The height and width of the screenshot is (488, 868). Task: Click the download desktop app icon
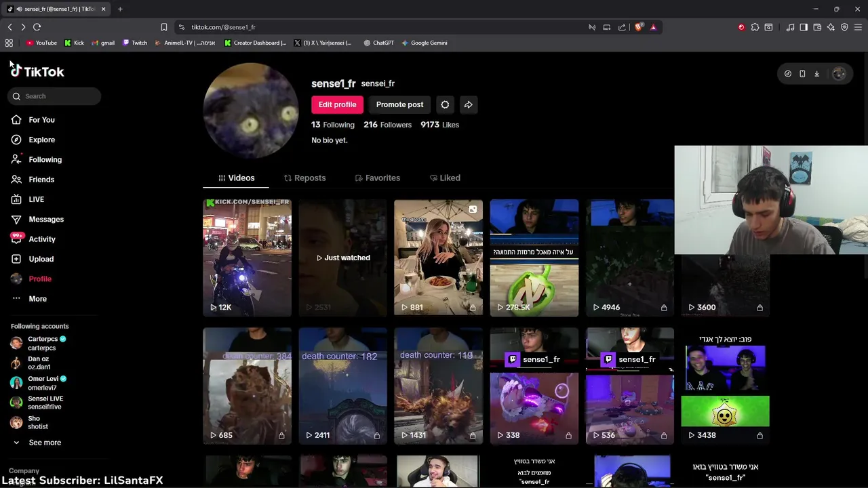click(x=816, y=74)
